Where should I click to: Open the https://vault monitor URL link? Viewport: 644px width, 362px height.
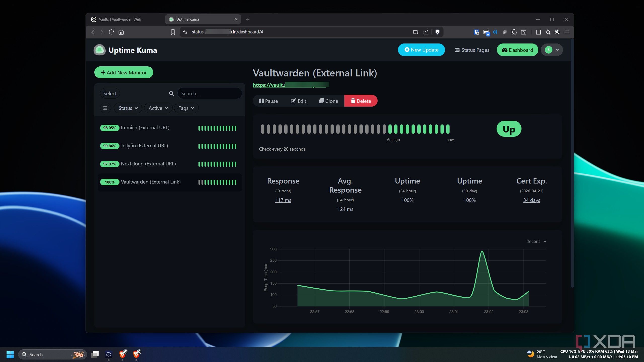pos(291,85)
